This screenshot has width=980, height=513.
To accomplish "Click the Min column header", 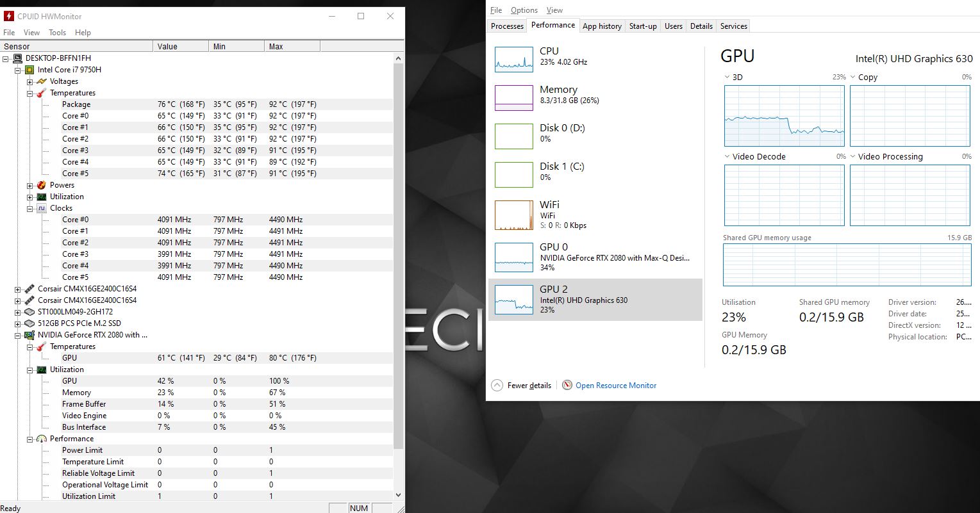I will (x=237, y=46).
